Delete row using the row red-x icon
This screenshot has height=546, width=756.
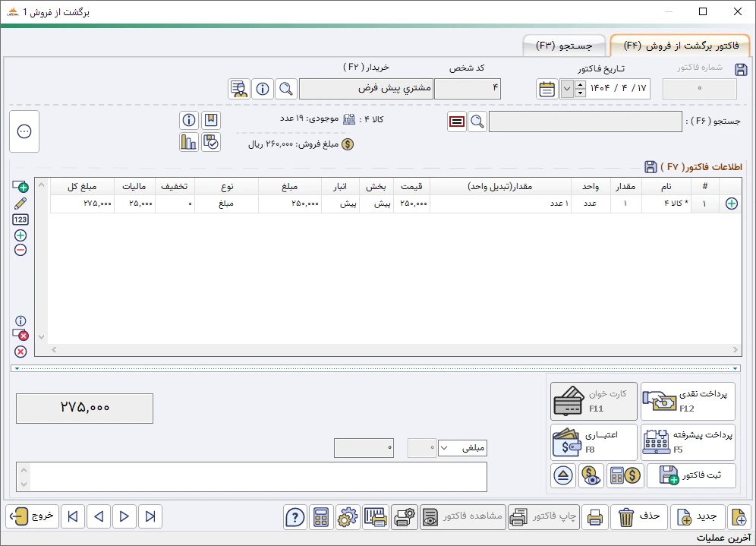[x=20, y=335]
